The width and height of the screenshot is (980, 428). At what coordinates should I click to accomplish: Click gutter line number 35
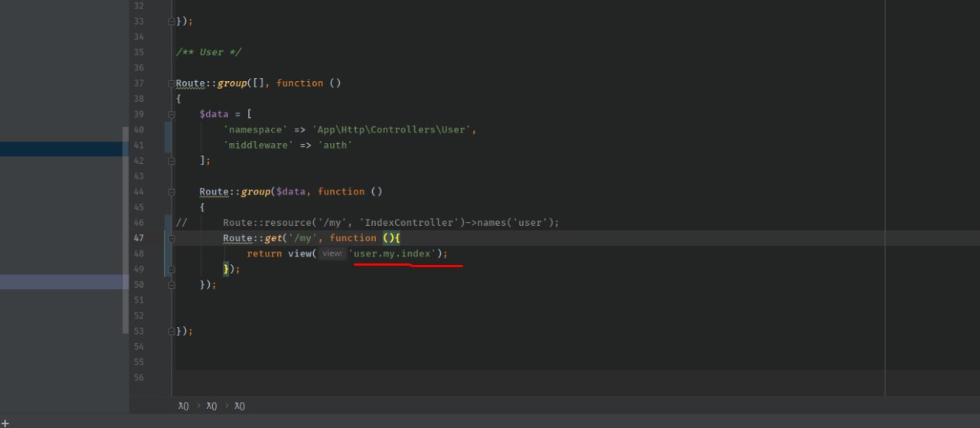coord(139,52)
